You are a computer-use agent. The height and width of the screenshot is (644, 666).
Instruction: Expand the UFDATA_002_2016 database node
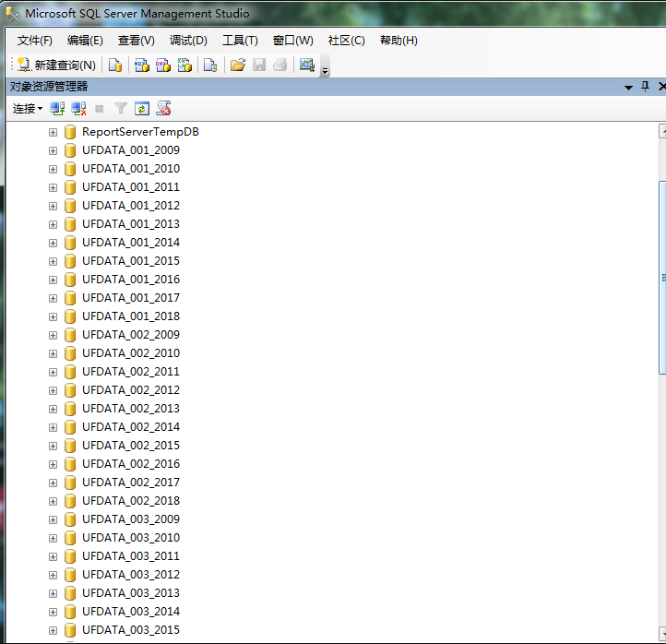click(x=53, y=464)
